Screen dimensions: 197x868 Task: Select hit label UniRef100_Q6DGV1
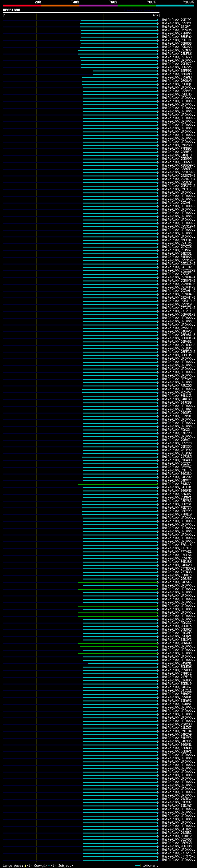pyautogui.click(x=177, y=751)
